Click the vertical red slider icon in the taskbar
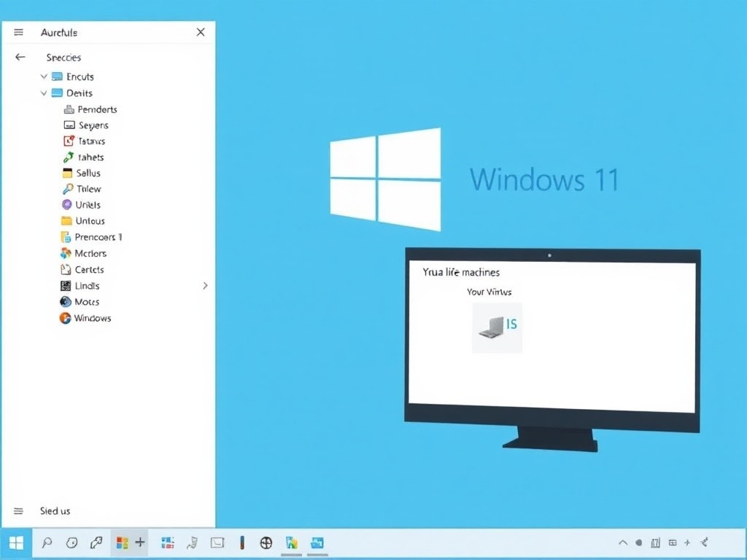The width and height of the screenshot is (747, 560). (x=241, y=542)
